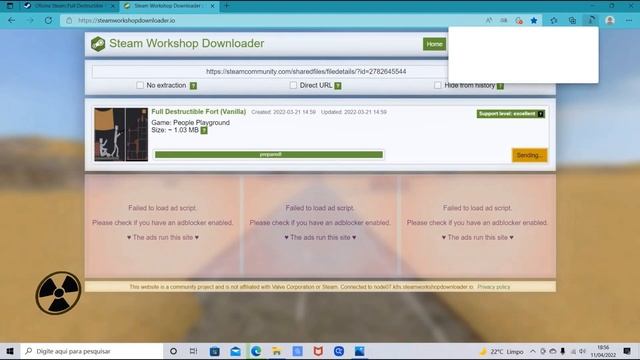Click the 'Size: ~ 1.03 MB' text

pyautogui.click(x=175, y=130)
